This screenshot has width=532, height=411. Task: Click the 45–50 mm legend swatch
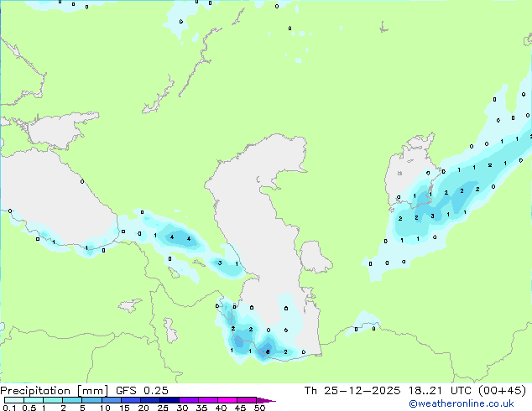click(x=247, y=400)
